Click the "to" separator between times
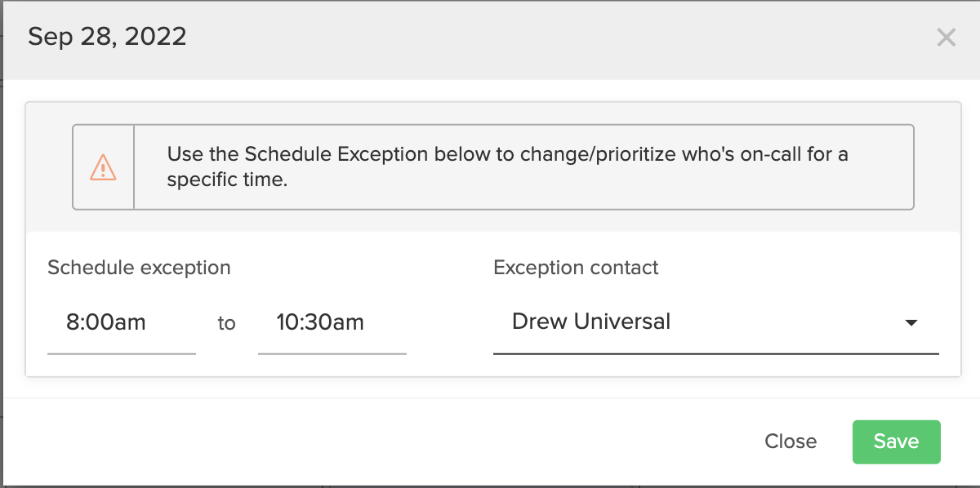 226,324
